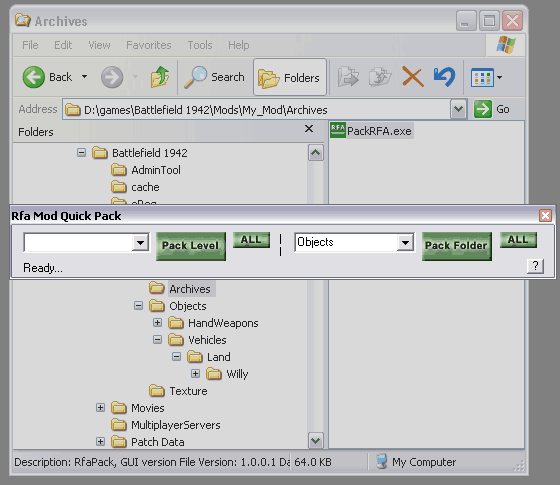The image size is (560, 485).
Task: Click the Copy To toolbar icon
Action: (380, 77)
